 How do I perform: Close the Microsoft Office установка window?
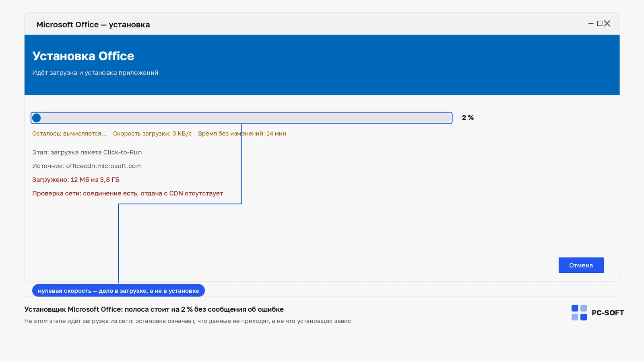pyautogui.click(x=607, y=24)
